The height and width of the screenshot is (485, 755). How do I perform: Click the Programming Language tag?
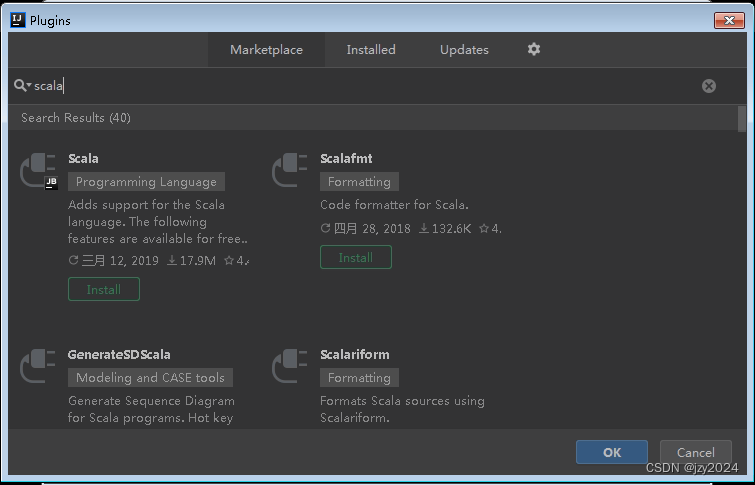coord(146,182)
